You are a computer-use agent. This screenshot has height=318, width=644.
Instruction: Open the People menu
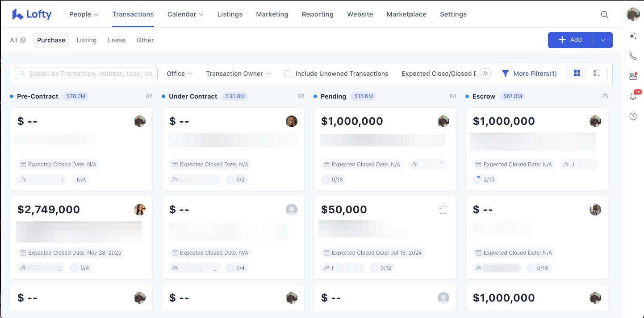click(84, 14)
